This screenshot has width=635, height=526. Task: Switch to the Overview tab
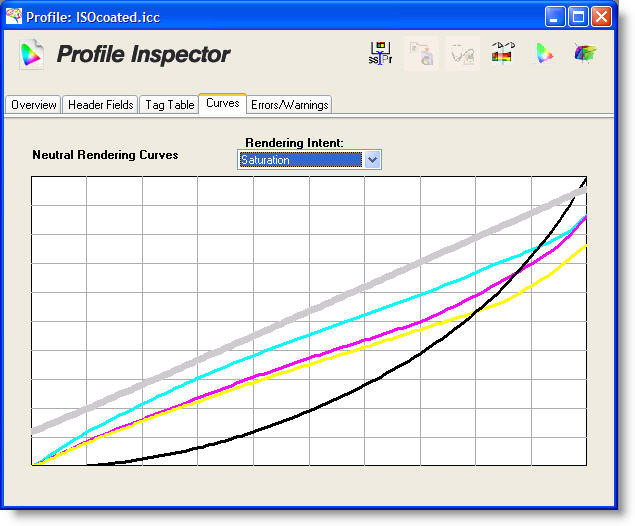tap(34, 105)
